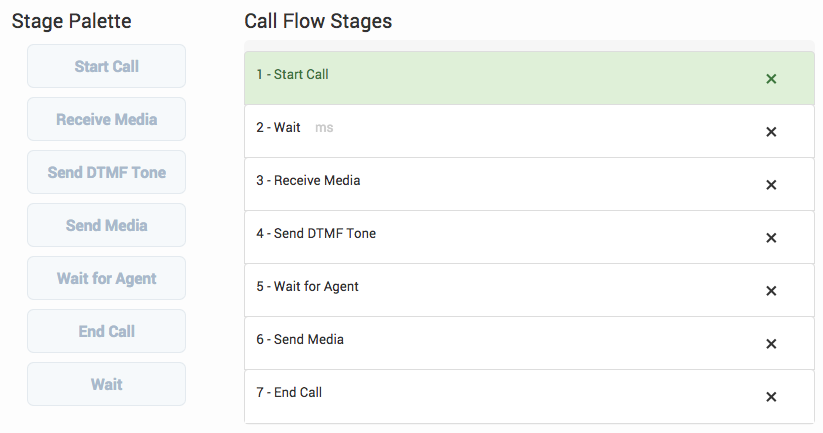Select stage 4 - Send DTMF Tone row
Image resolution: width=823 pixels, height=433 pixels.
click(x=450, y=234)
